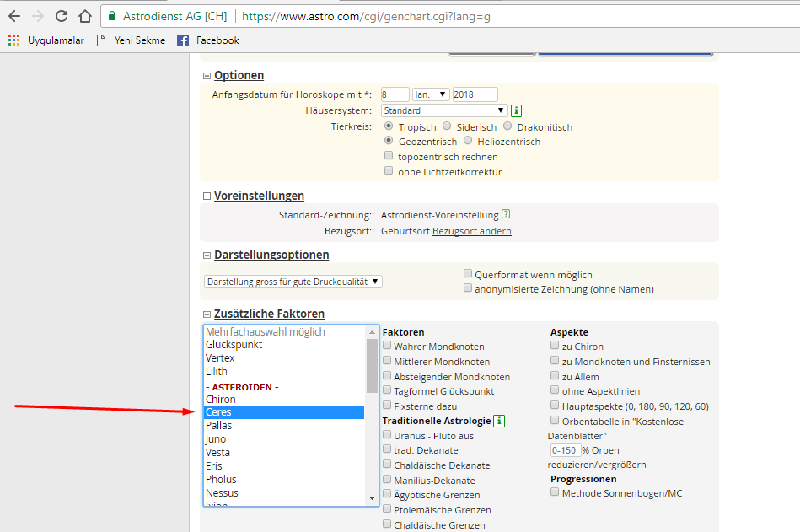Check Aspekte zu Allem
This screenshot has width=800, height=532.
click(555, 375)
